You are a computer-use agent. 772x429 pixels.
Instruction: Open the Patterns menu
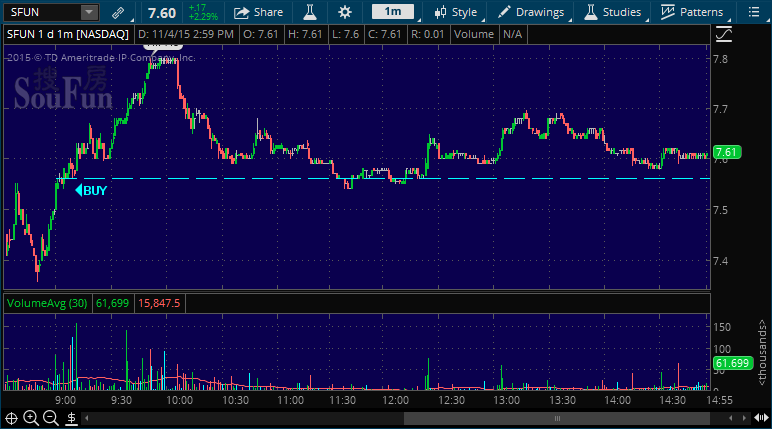pos(692,12)
